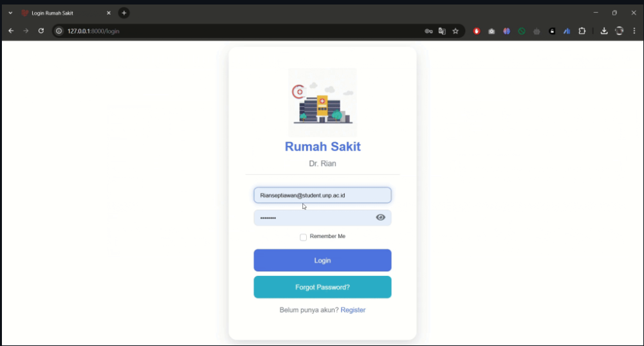Open the red shield extension icon
Image resolution: width=644 pixels, height=346 pixels.
477,32
